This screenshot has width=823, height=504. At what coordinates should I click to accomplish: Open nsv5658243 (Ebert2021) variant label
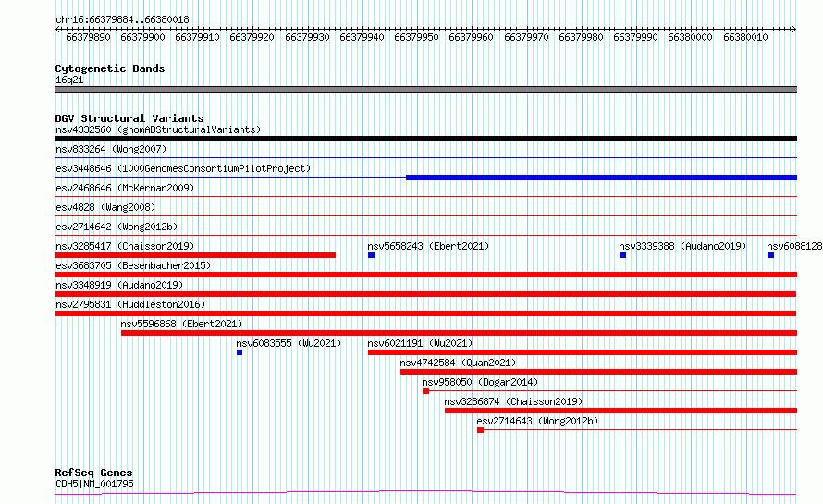tap(428, 246)
